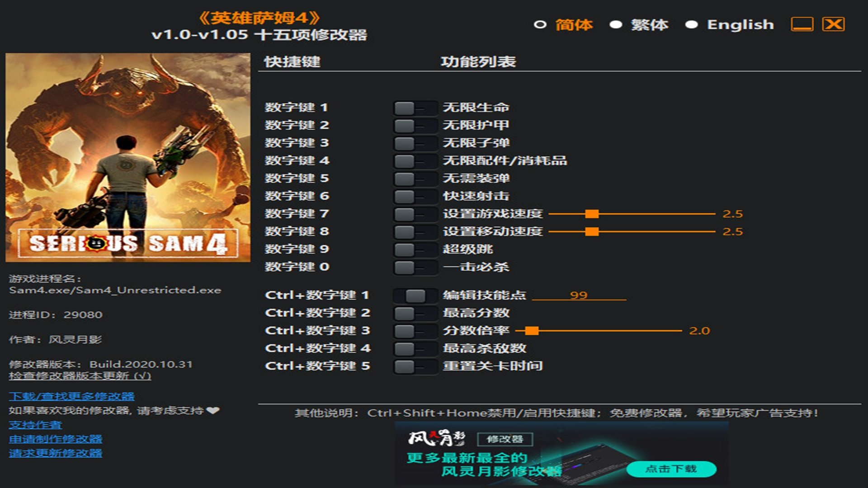Switch language to English
868x488 pixels.
point(691,24)
